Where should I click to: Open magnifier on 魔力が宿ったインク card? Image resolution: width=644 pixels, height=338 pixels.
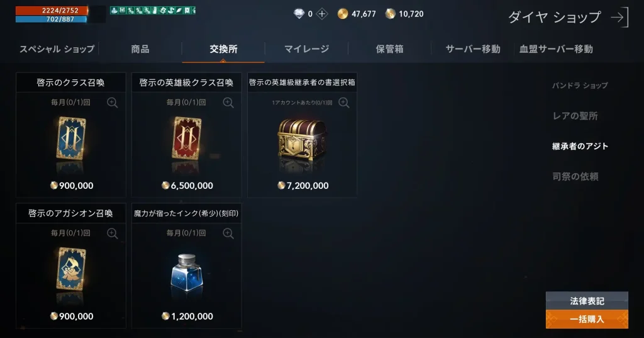228,233
